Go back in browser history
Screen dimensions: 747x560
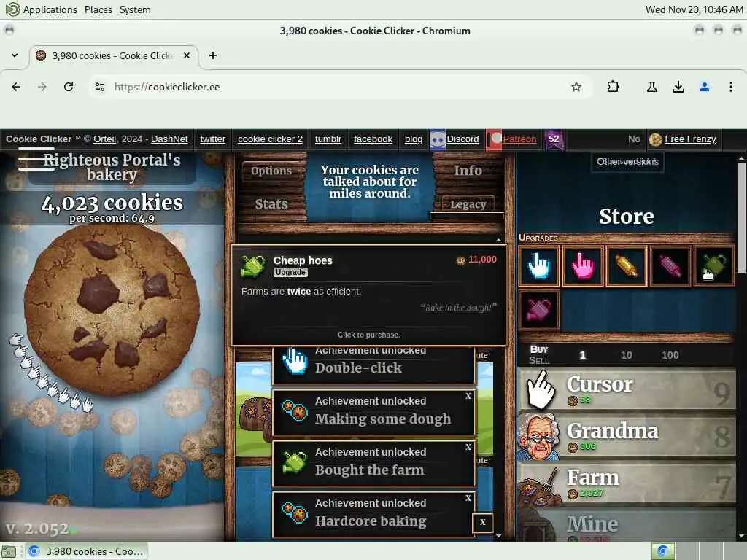tap(16, 87)
